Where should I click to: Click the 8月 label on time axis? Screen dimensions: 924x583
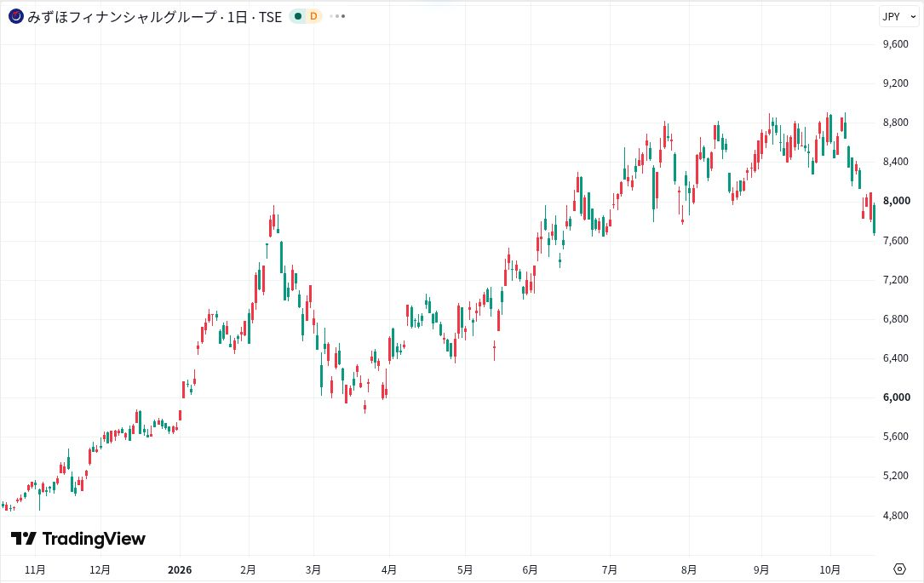click(688, 570)
